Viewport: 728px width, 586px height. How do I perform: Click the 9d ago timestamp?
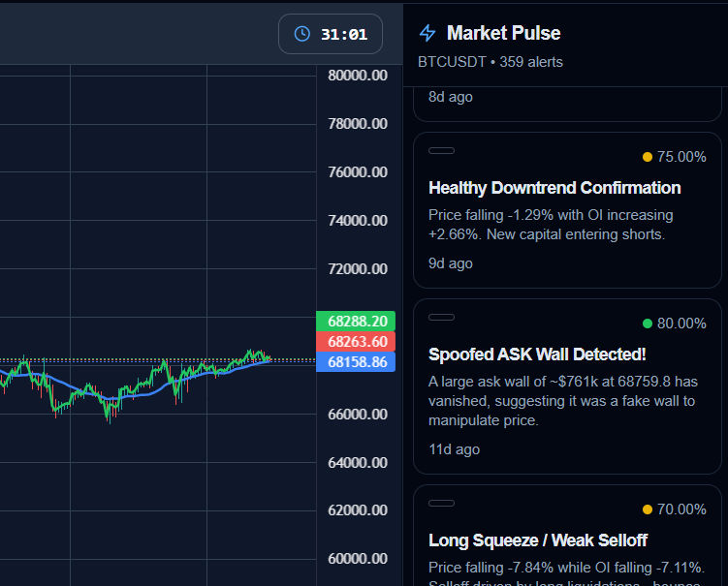451,263
